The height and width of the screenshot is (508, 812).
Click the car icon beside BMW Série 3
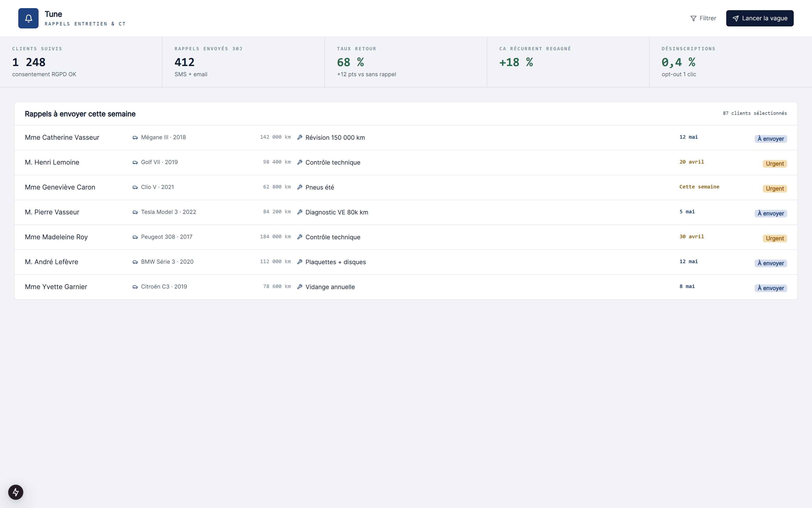(135, 262)
